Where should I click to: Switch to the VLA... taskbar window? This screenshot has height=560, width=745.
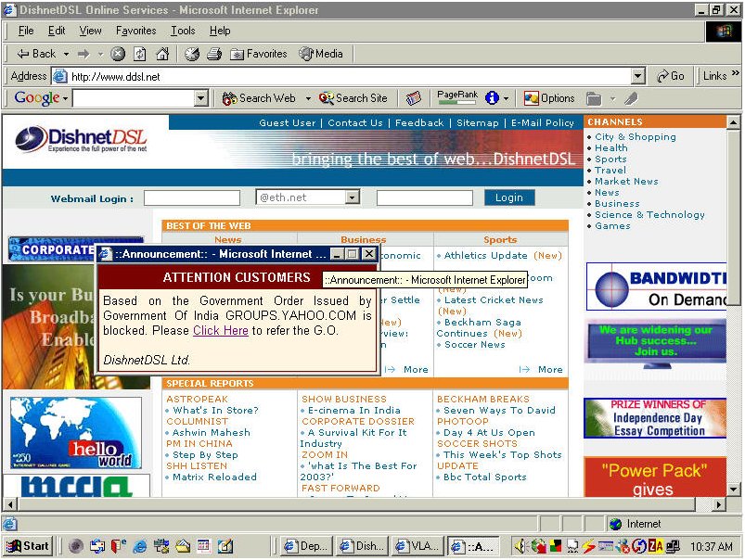click(x=417, y=546)
